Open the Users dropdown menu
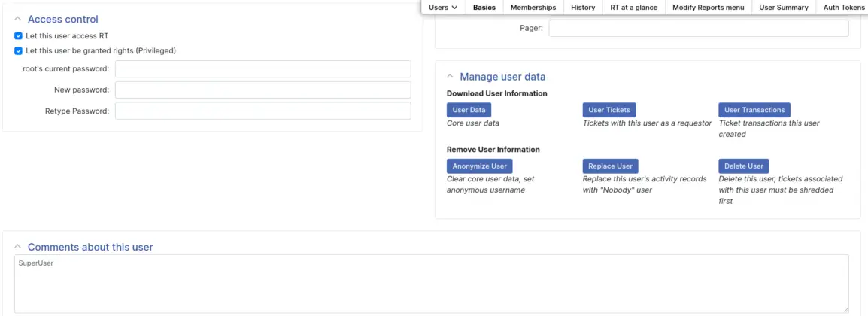Viewport: 868px width, 316px height. click(443, 8)
